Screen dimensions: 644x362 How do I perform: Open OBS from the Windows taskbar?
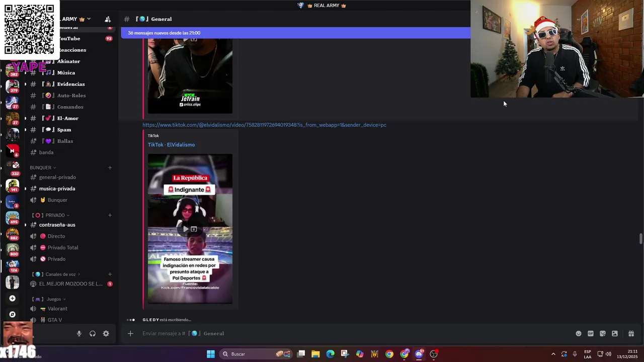click(x=434, y=354)
